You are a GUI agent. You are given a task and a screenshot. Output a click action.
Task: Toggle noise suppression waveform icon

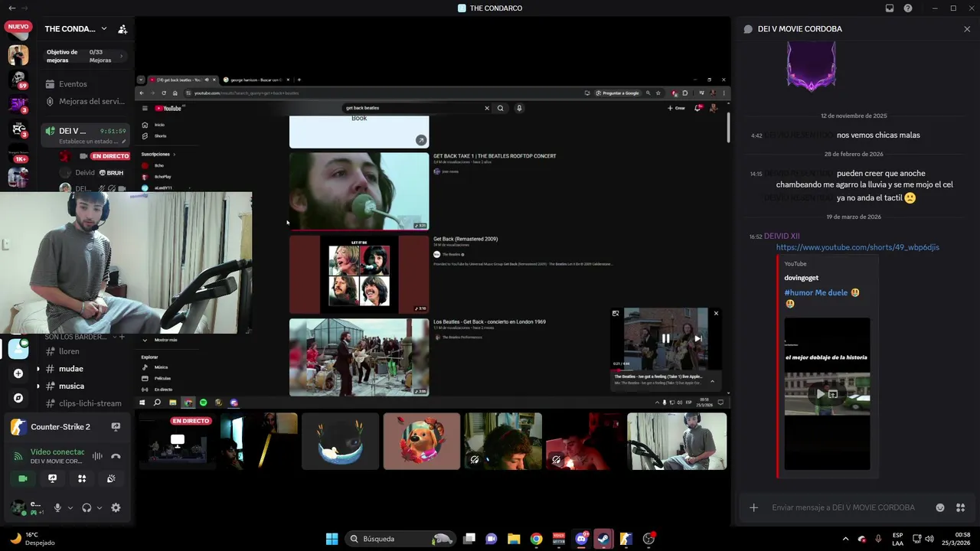(97, 456)
